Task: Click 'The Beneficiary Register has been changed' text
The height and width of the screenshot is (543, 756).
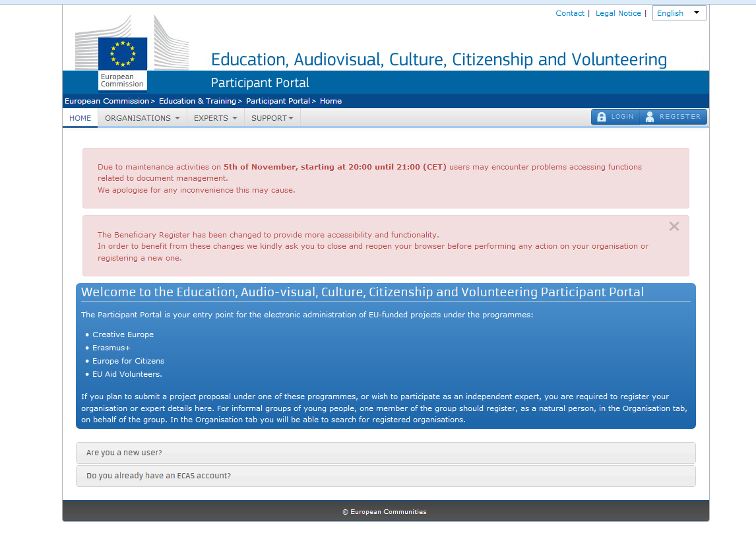Action: coord(268,235)
